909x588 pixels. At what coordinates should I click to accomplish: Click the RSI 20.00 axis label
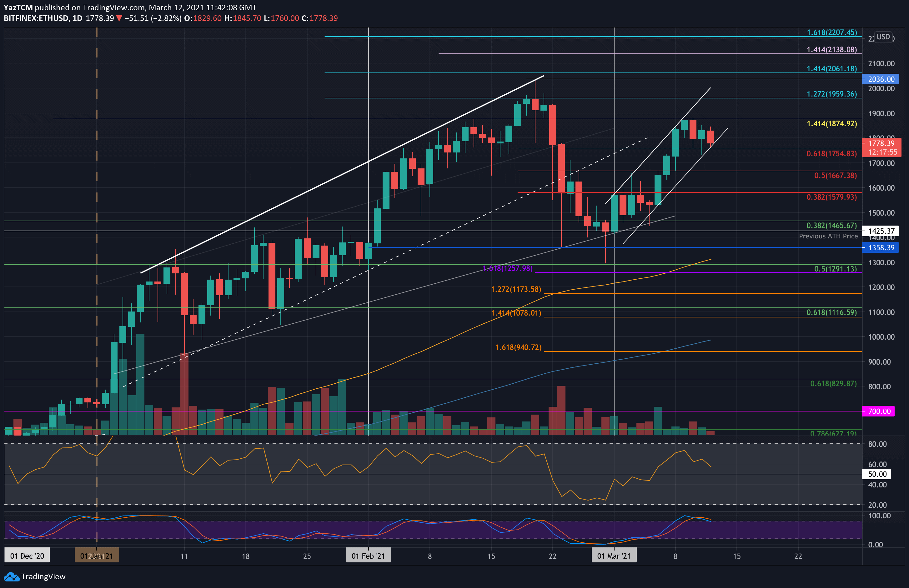click(x=877, y=505)
